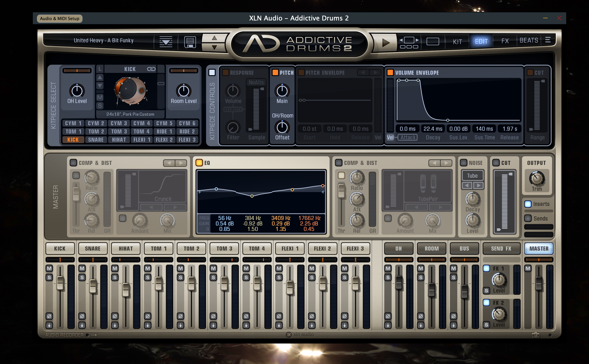Open the hamburger menu at top right
589x364 pixels.
click(548, 40)
